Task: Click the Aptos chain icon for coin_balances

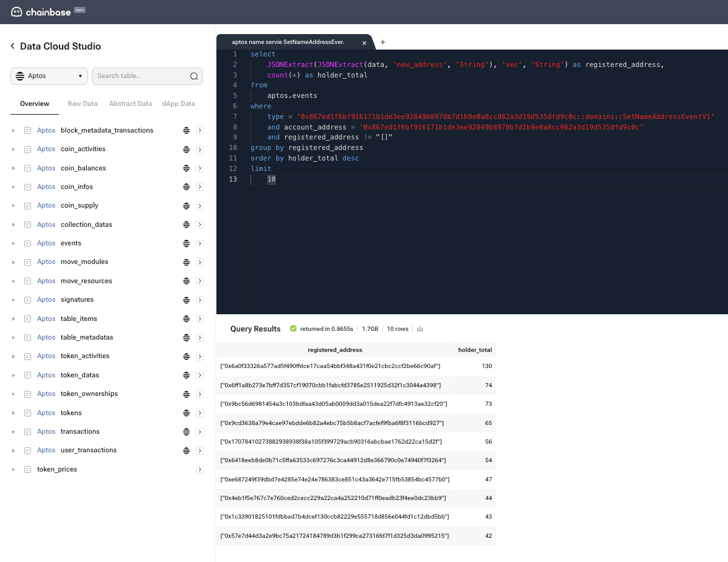Action: pyautogui.click(x=186, y=168)
